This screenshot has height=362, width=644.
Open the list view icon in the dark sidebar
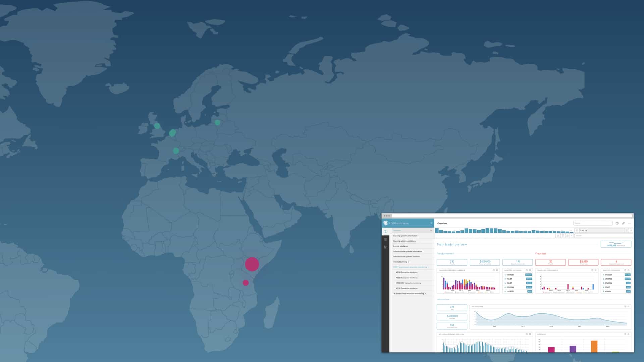coord(386,239)
